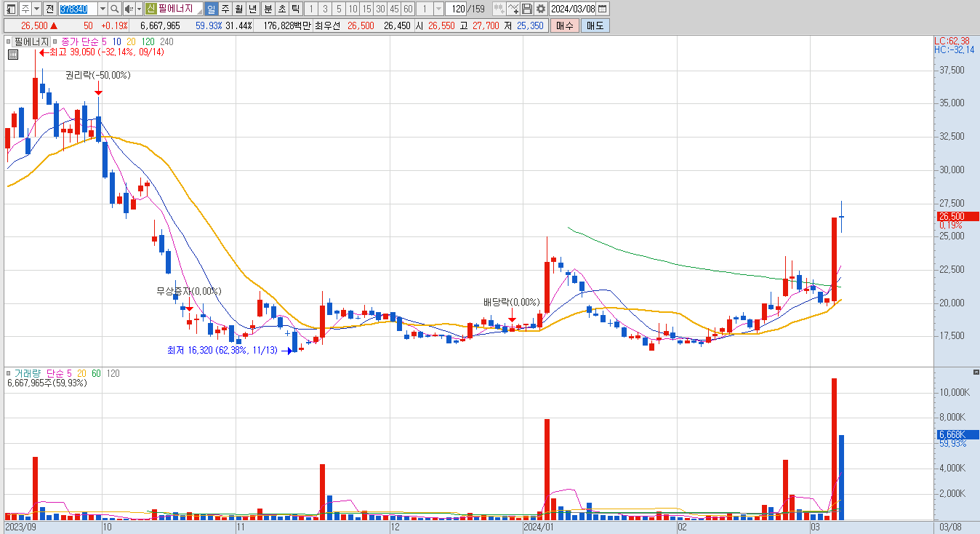Choose interval preset 5
Viewport: 980px width, 534px height.
click(338, 9)
